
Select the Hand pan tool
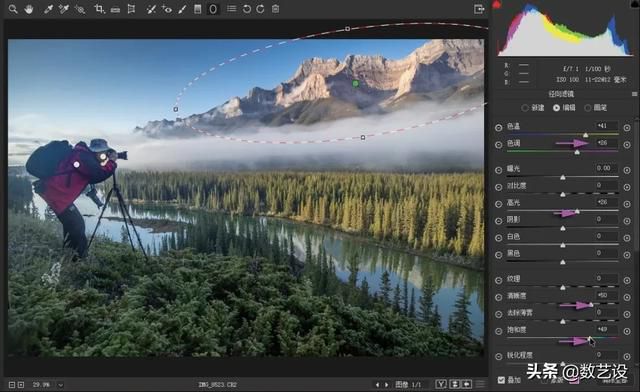tap(29, 9)
